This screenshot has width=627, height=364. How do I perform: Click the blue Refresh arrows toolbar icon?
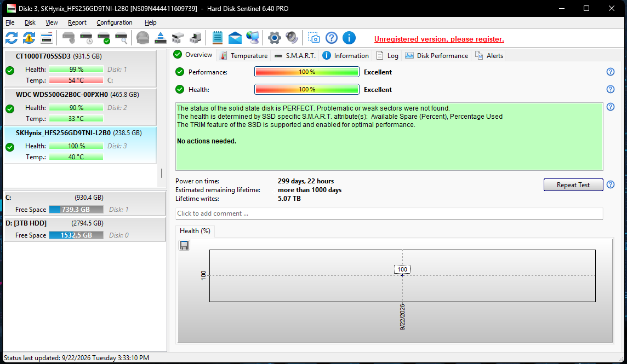click(x=12, y=38)
